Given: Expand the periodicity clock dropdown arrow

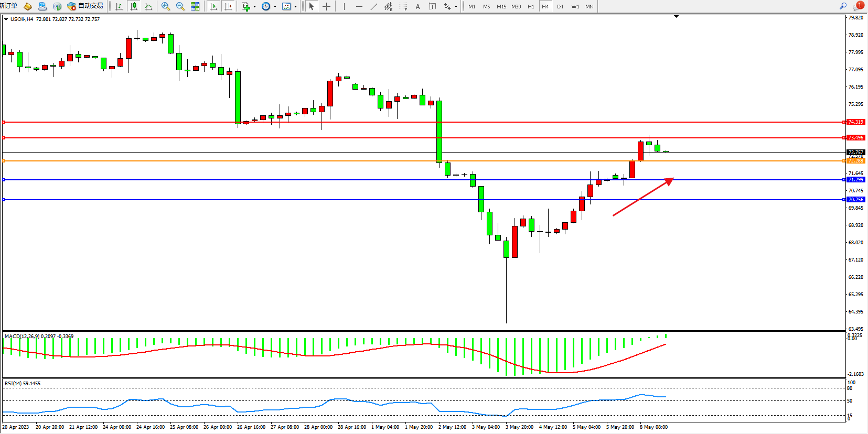Looking at the screenshot, I should [275, 7].
